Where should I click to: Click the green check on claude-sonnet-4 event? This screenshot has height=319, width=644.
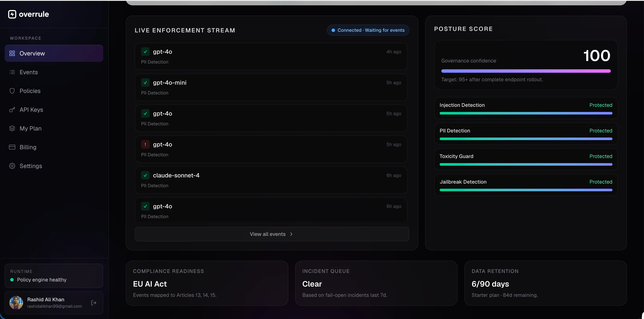145,175
